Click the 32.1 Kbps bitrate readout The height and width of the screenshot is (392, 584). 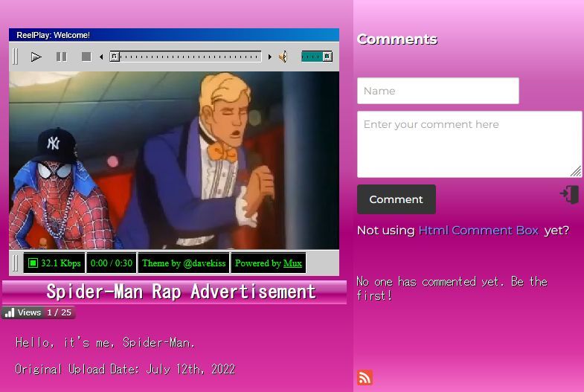point(54,263)
